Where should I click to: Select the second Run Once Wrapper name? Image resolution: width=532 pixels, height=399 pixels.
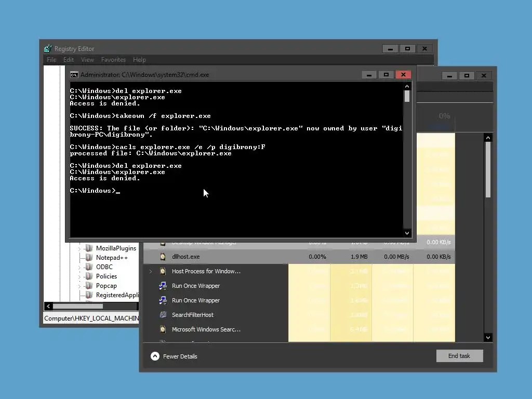coord(196,300)
